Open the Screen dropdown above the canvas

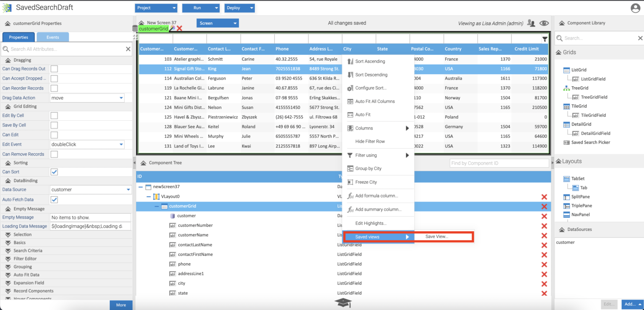[217, 23]
